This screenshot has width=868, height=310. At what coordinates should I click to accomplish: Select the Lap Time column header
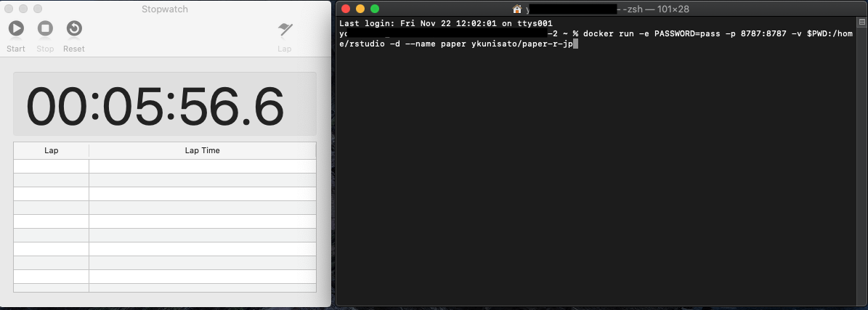coord(202,150)
